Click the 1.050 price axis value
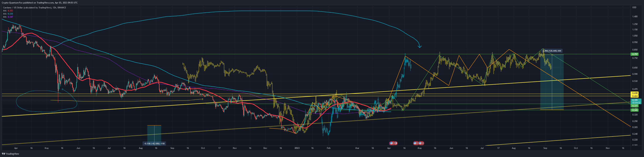This screenshot has width=644, height=157. pyautogui.click(x=635, y=36)
